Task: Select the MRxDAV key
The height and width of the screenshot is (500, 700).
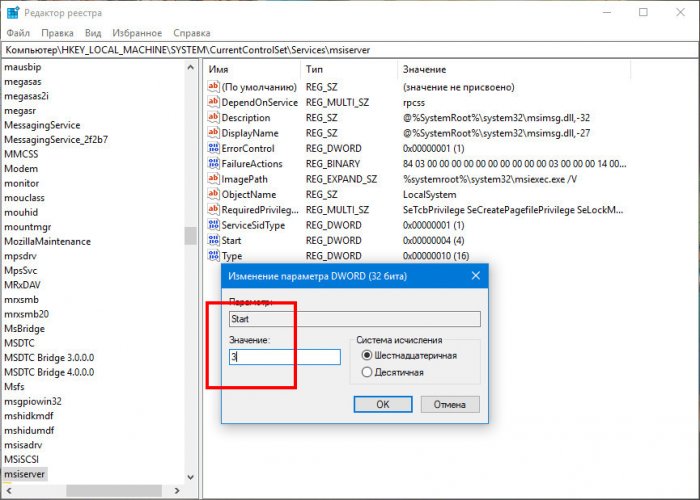Action: (x=22, y=285)
